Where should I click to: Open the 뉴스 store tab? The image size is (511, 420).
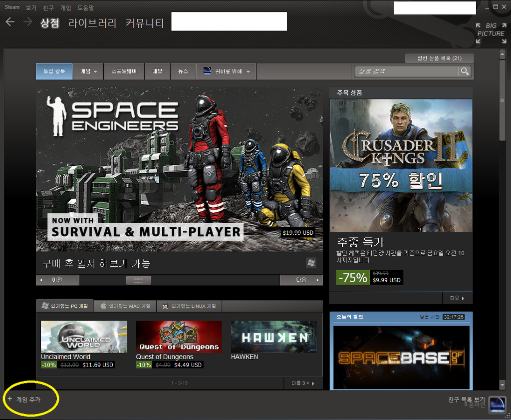pos(183,71)
